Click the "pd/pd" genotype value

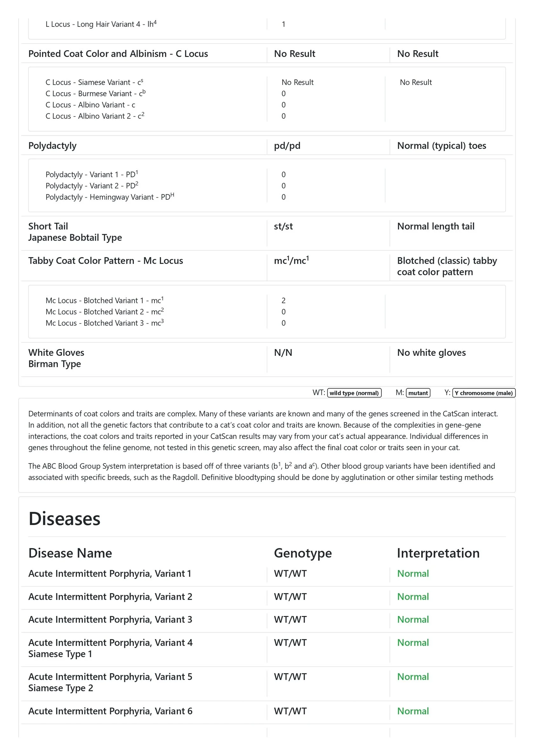click(287, 145)
